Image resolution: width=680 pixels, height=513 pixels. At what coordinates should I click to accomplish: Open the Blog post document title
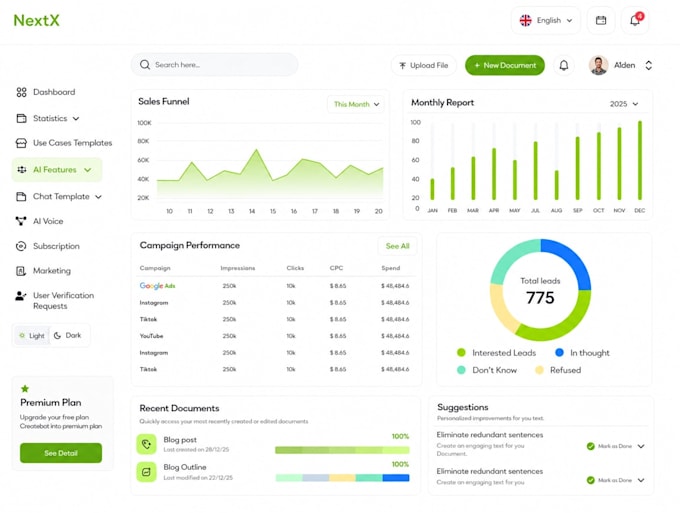[180, 440]
